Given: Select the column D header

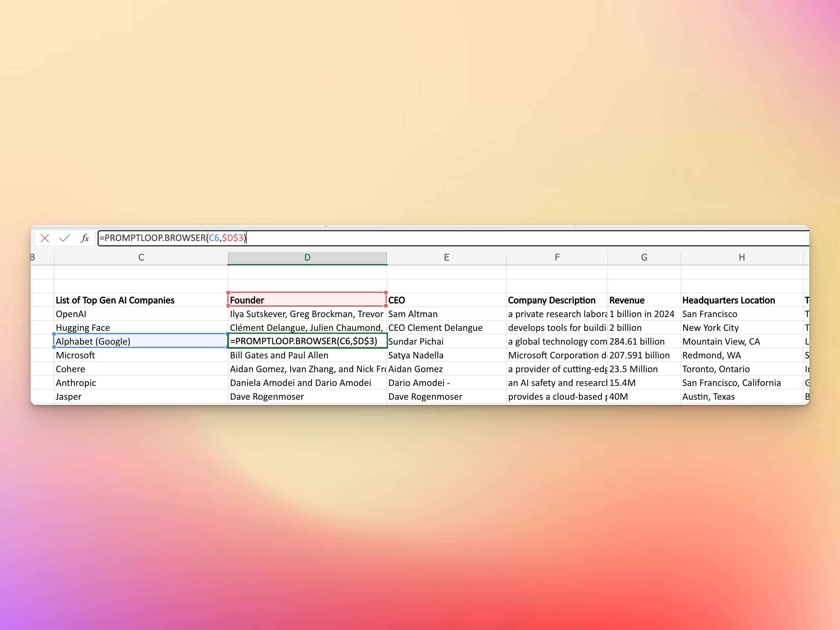Looking at the screenshot, I should click(307, 258).
